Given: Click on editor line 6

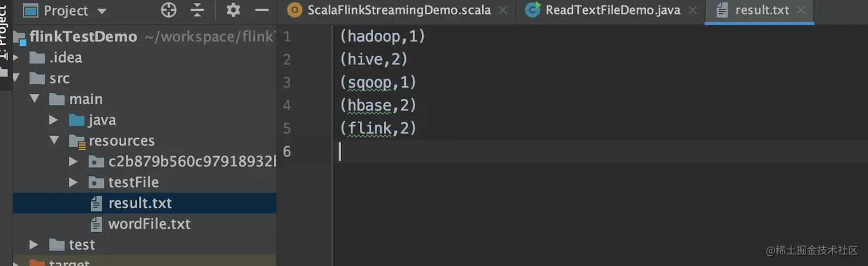Looking at the screenshot, I should tap(600, 151).
